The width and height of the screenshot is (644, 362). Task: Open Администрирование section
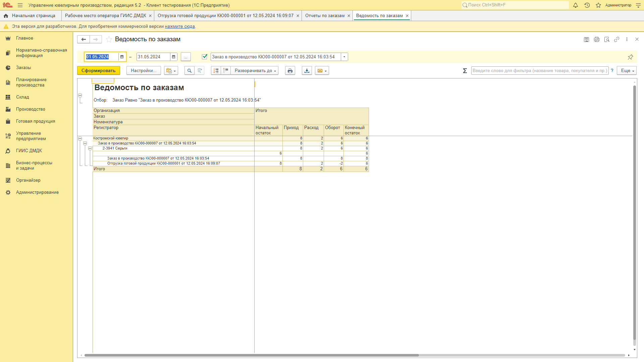pyautogui.click(x=36, y=192)
